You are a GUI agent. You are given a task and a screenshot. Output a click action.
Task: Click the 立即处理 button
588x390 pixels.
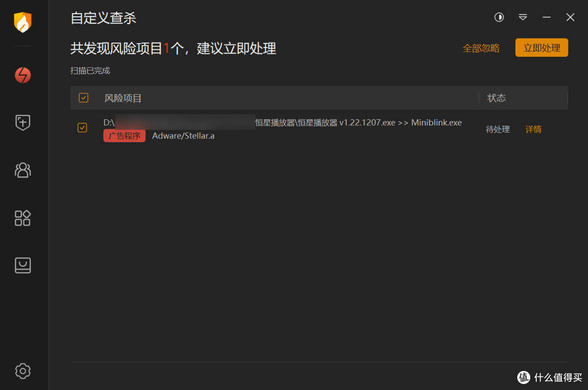542,47
